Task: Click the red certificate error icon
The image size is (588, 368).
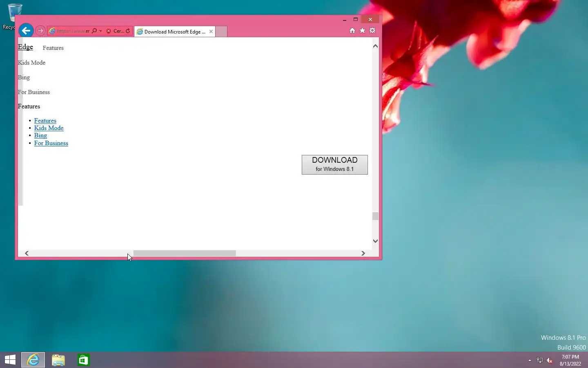Action: [x=109, y=31]
